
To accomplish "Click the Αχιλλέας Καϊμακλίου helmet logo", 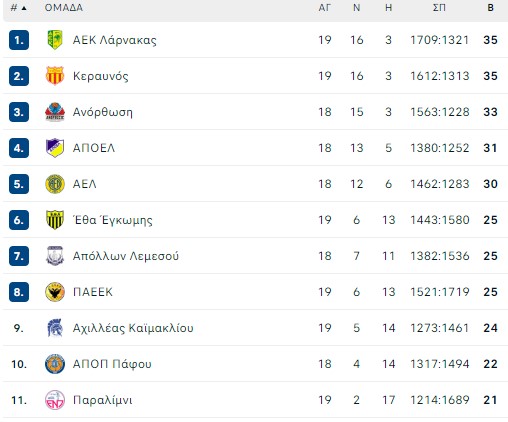I will tap(55, 328).
